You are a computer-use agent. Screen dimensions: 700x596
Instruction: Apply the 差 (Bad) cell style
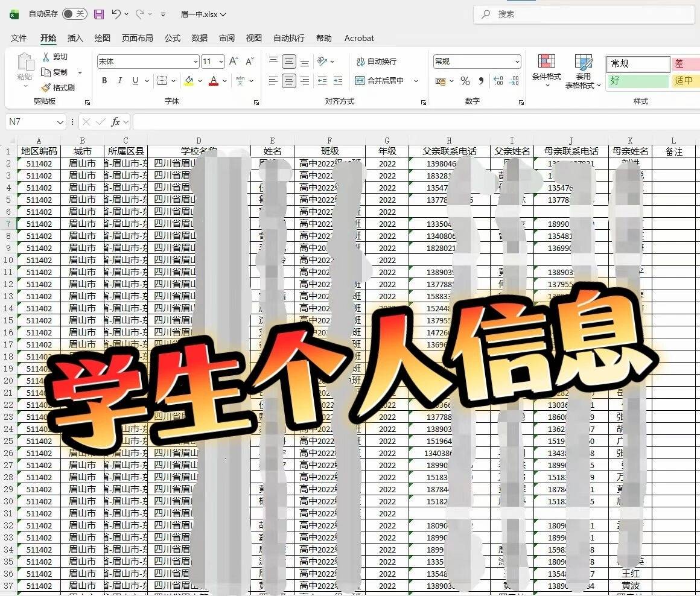click(x=686, y=64)
